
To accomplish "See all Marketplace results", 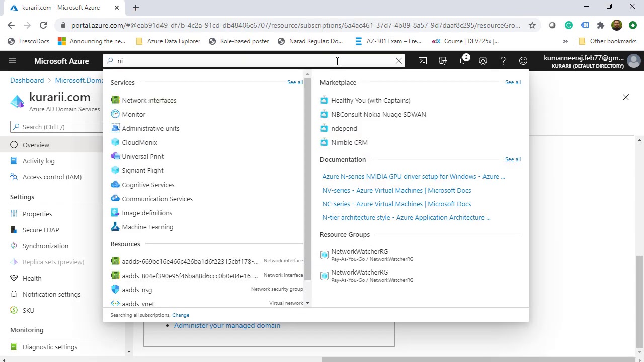I will (513, 82).
